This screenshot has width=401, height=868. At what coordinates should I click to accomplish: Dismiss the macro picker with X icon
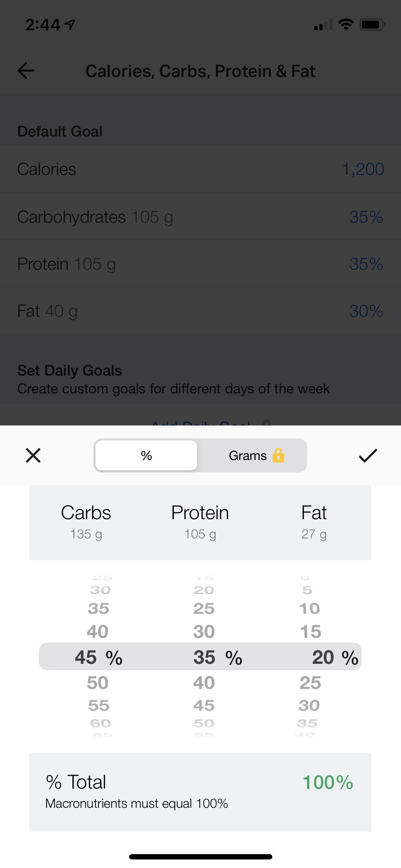tap(33, 455)
